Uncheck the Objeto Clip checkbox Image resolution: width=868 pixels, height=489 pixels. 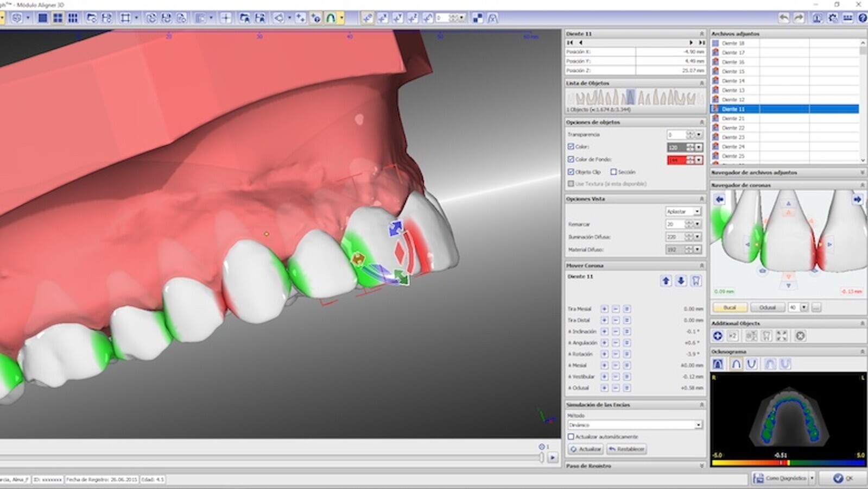[571, 172]
